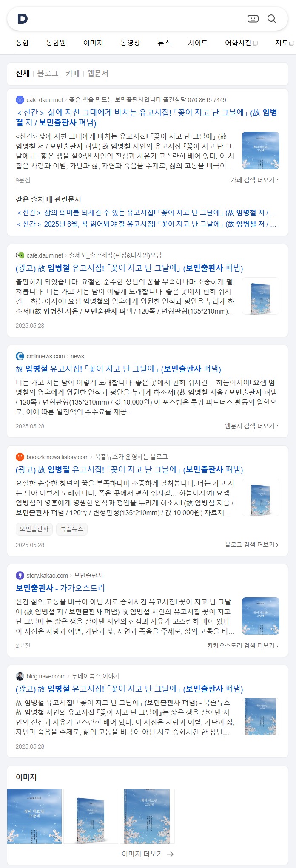Click the naver blog profile avatar

click(20, 676)
